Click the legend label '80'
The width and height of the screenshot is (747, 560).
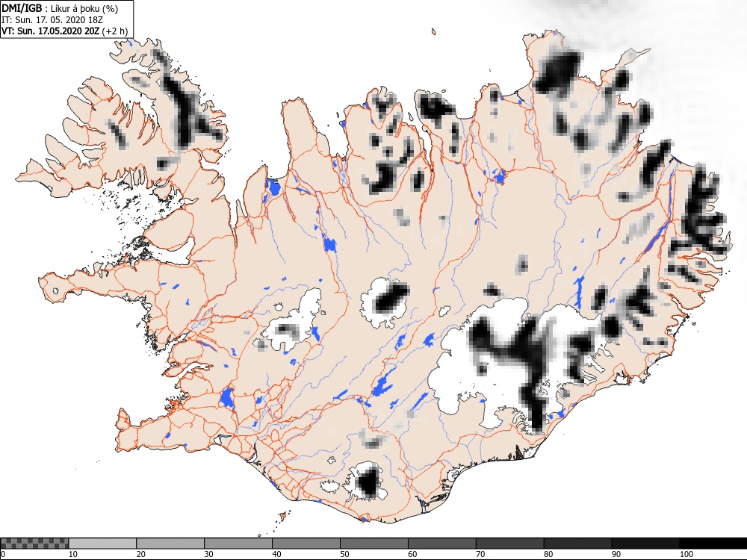point(548,554)
